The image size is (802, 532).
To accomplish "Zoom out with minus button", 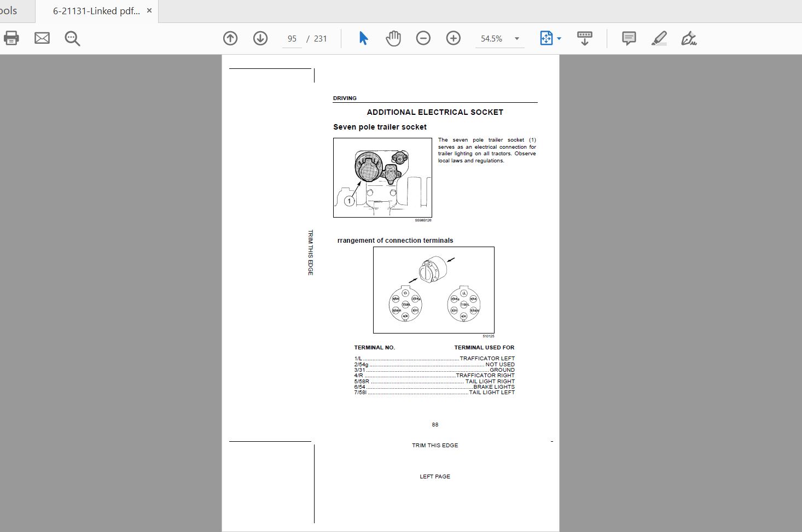I will click(423, 38).
